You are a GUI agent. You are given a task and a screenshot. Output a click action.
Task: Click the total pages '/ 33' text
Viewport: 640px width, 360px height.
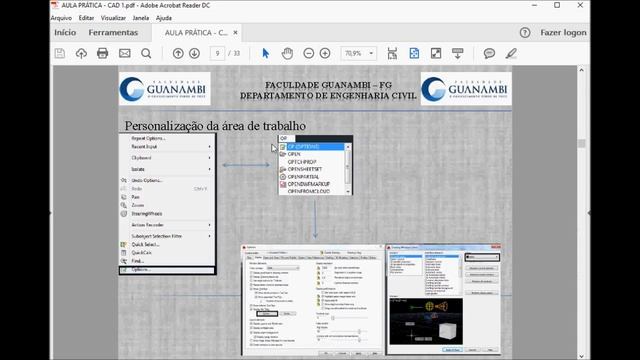(234, 53)
